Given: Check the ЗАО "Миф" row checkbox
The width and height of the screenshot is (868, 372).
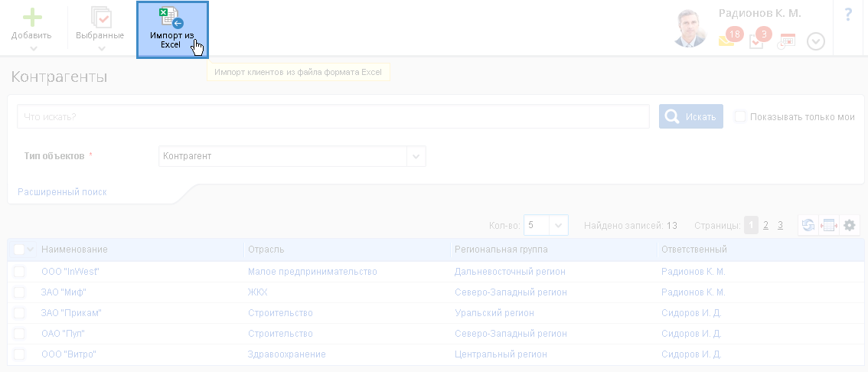Looking at the screenshot, I should point(19,292).
